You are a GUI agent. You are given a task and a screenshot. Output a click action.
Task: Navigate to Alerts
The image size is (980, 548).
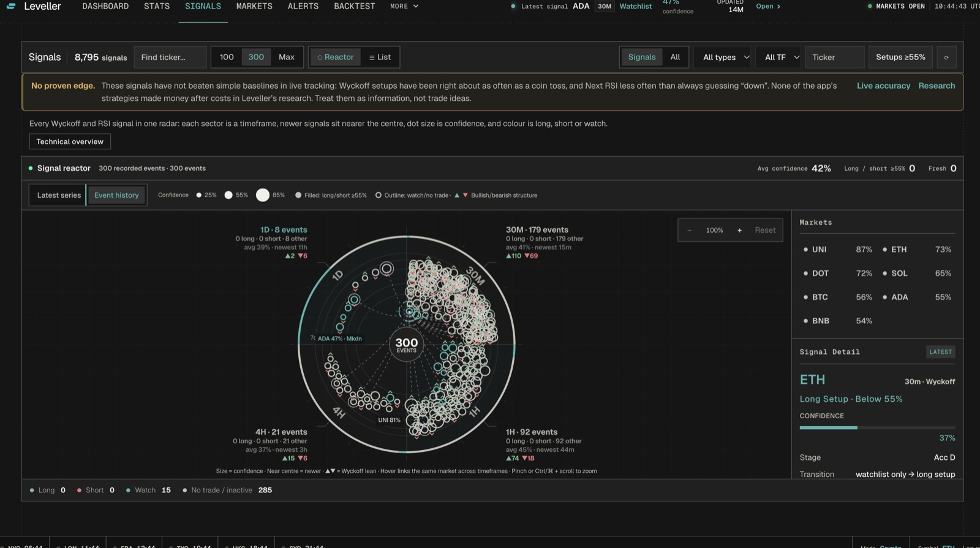[303, 6]
